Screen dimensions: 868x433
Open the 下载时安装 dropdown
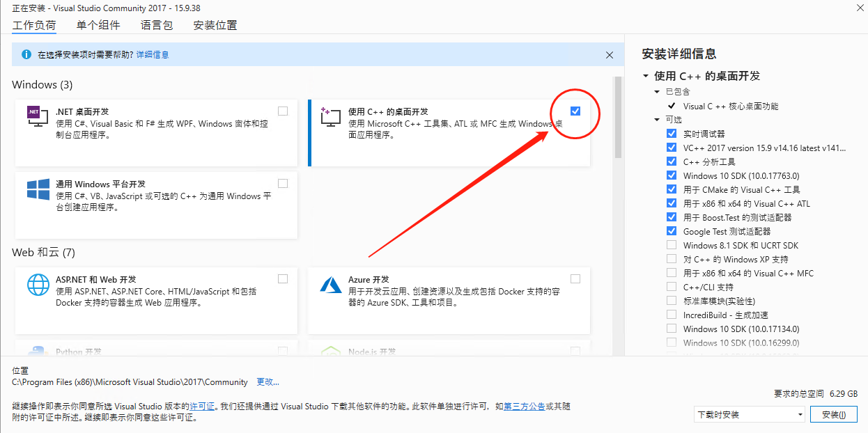click(x=750, y=414)
